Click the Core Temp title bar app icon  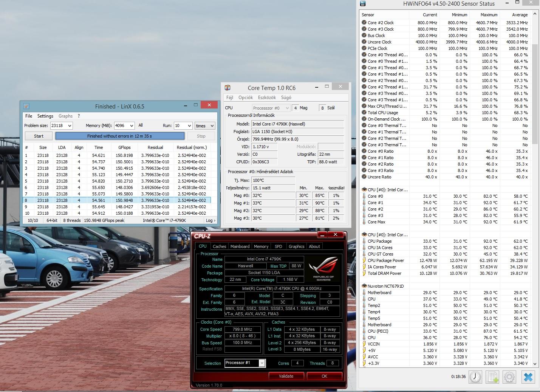227,88
